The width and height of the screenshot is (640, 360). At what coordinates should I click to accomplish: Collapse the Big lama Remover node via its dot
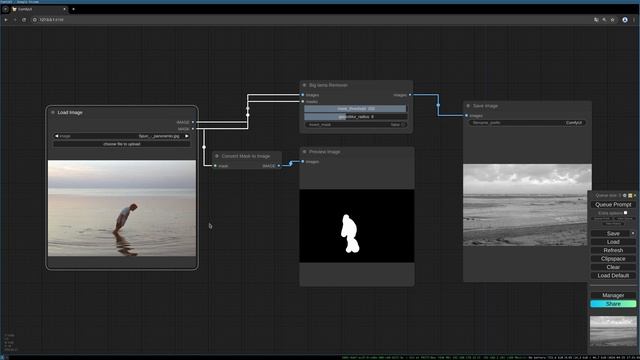304,85
